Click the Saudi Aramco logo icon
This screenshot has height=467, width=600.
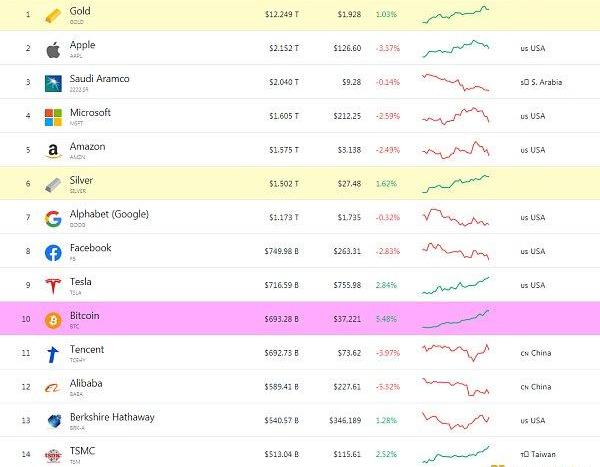point(53,83)
